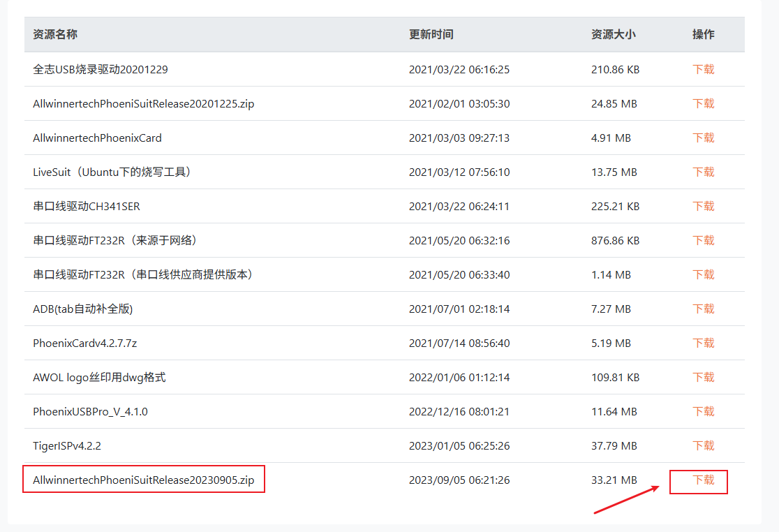
Task: Download AllwinnertechPhoeniSuitRelease20201225.zip
Action: tap(702, 103)
